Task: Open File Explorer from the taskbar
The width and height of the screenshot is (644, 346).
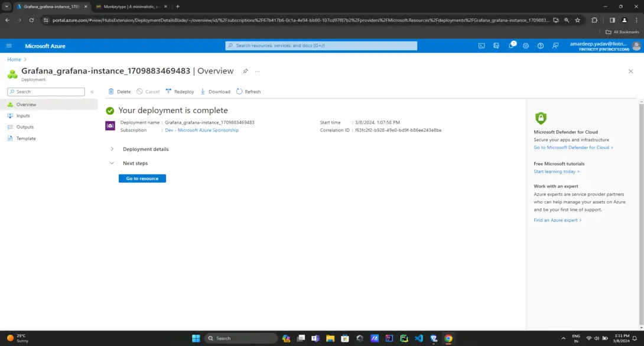Action: tap(330, 338)
